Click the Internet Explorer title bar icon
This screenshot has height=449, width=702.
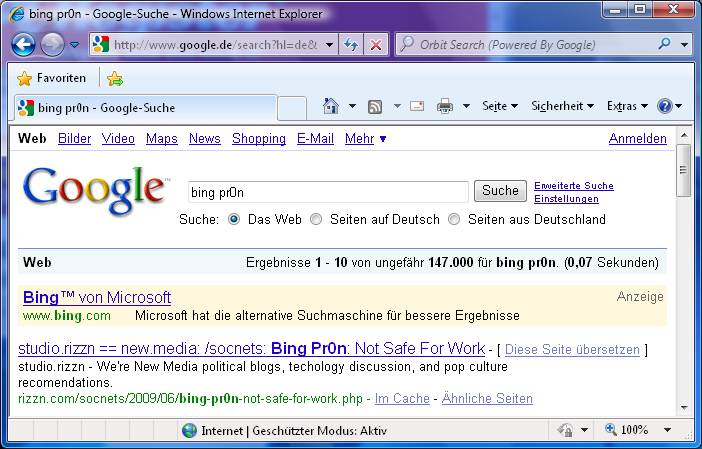(17, 14)
